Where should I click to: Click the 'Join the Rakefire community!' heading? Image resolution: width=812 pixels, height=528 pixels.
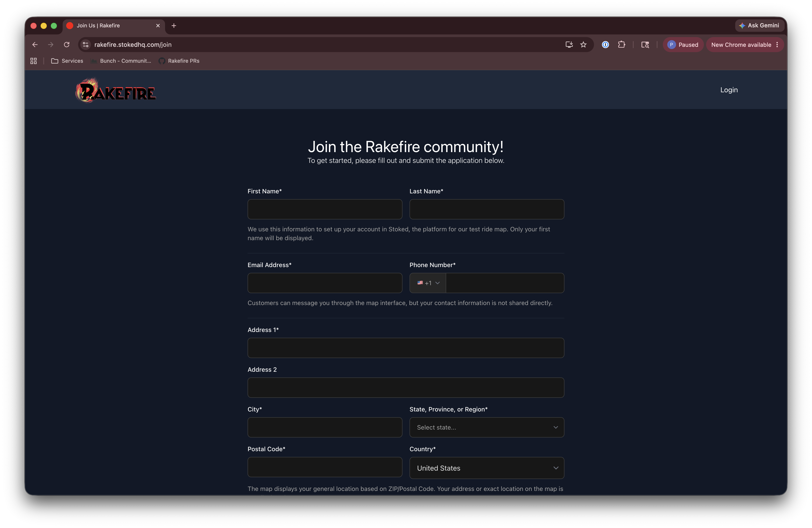[406, 147]
